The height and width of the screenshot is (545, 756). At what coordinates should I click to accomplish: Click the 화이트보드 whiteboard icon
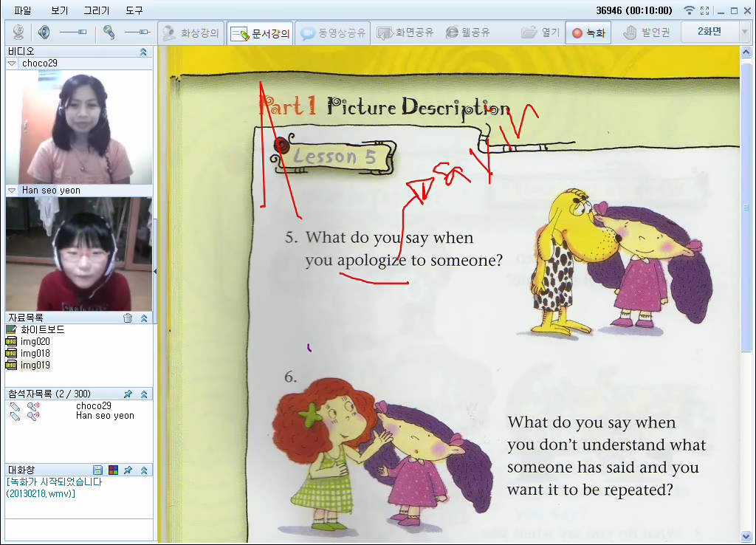click(11, 330)
